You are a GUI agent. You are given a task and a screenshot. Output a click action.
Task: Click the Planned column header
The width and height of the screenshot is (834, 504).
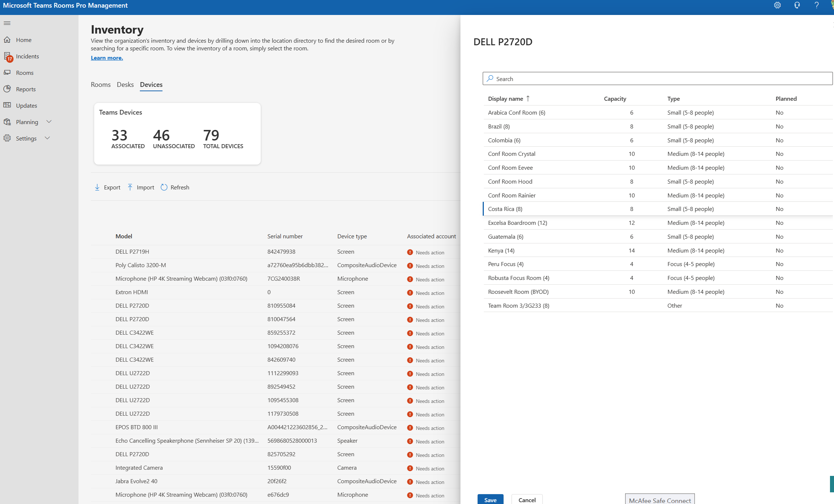pos(786,99)
